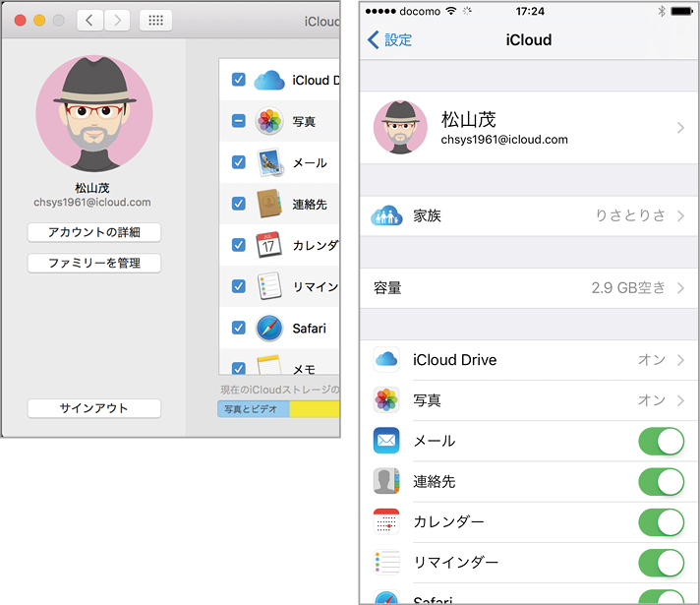Image resolution: width=700 pixels, height=605 pixels.
Task: Open the iPhone account row for 松山茂
Action: [x=529, y=128]
